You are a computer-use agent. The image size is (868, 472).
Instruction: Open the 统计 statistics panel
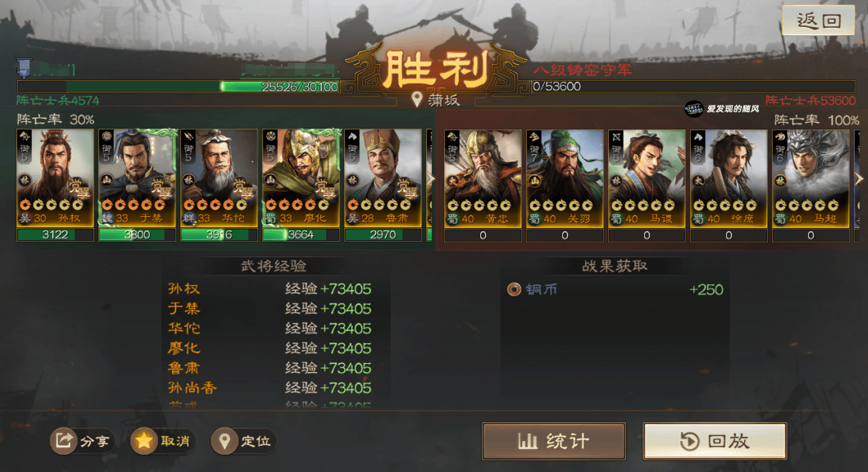click(554, 441)
